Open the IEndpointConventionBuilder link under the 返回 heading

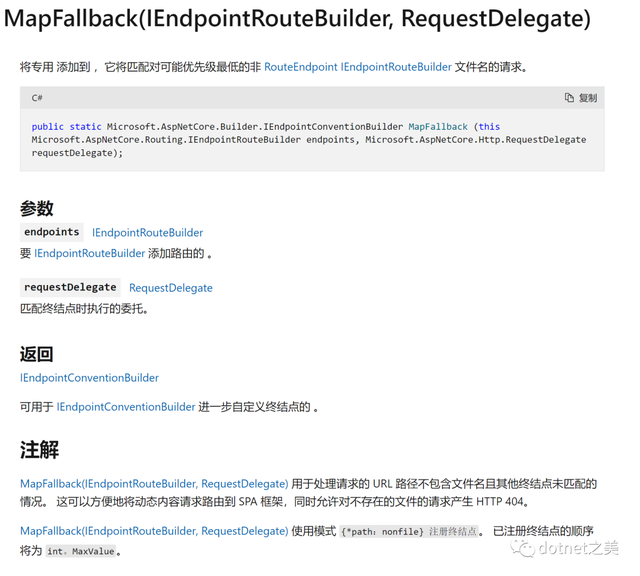click(89, 378)
